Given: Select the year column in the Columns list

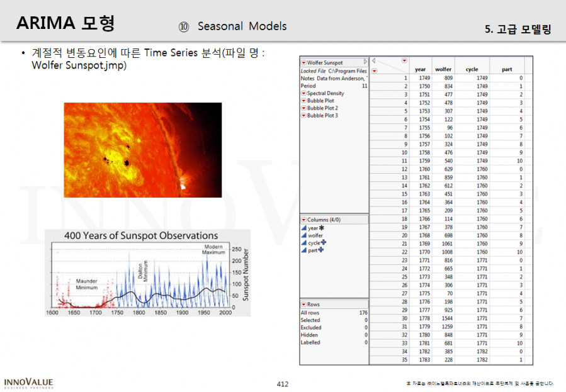Looking at the screenshot, I should [x=313, y=228].
